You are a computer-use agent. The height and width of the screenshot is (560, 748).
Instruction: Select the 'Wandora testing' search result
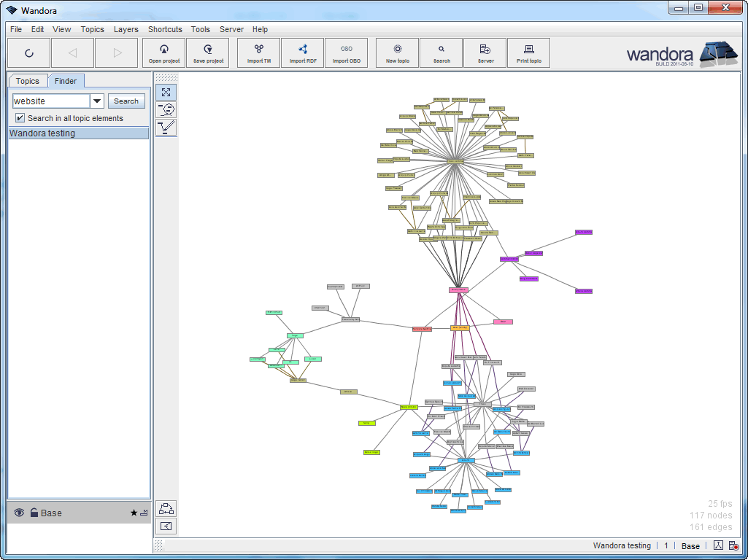click(41, 133)
